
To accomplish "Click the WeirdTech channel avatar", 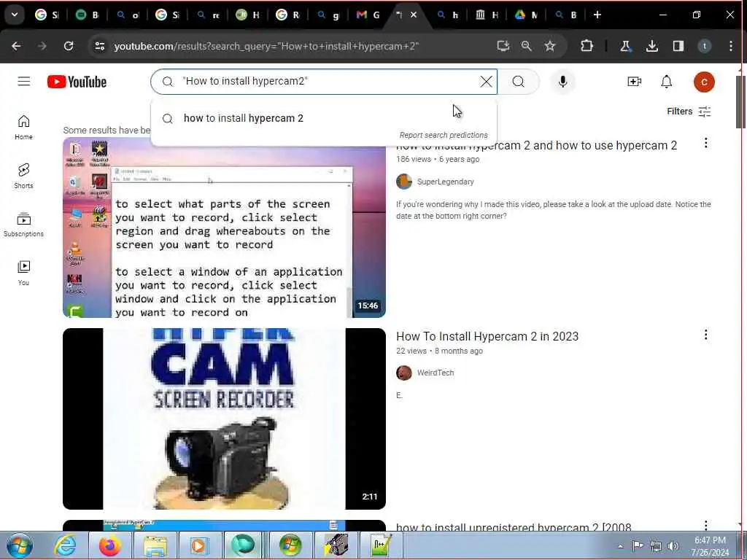I will pos(404,373).
